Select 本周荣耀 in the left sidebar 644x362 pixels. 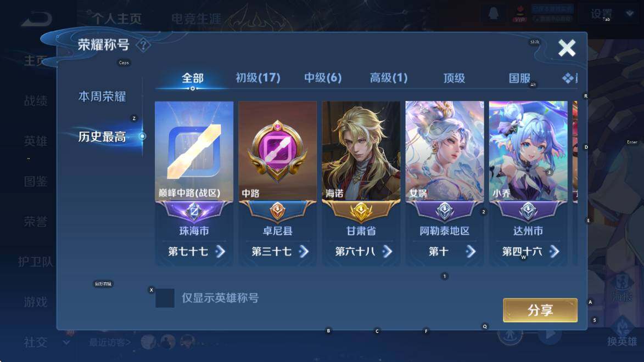pyautogui.click(x=102, y=97)
